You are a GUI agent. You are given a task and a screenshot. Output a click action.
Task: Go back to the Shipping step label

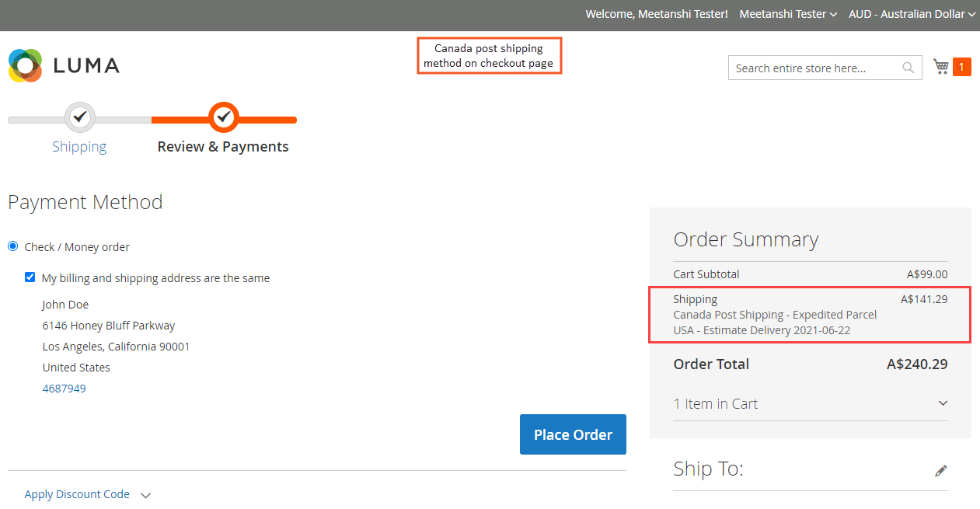click(x=79, y=147)
